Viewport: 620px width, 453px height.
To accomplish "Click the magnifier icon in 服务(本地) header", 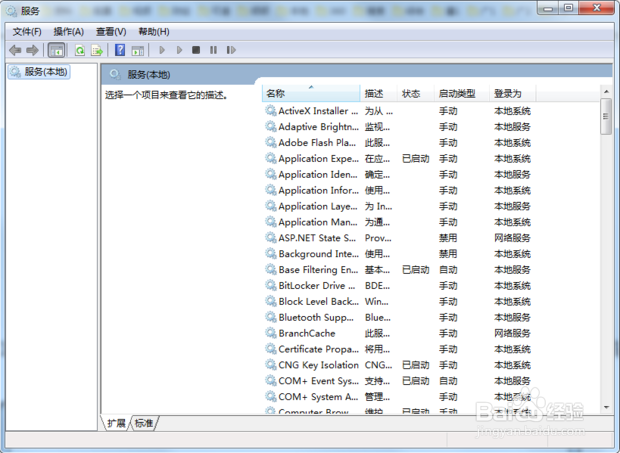I will click(115, 74).
